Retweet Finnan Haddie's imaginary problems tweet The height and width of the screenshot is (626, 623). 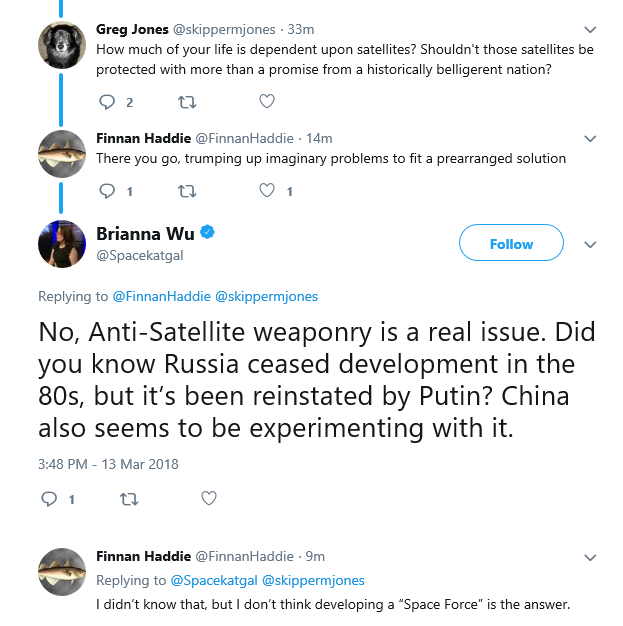click(x=187, y=191)
